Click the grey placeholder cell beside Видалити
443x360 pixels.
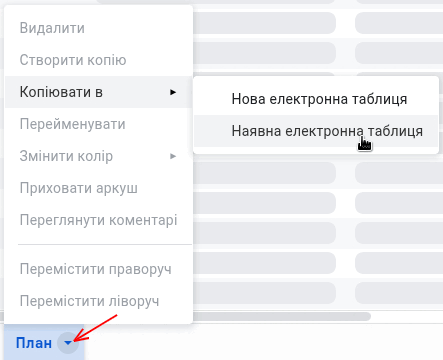[264, 23]
